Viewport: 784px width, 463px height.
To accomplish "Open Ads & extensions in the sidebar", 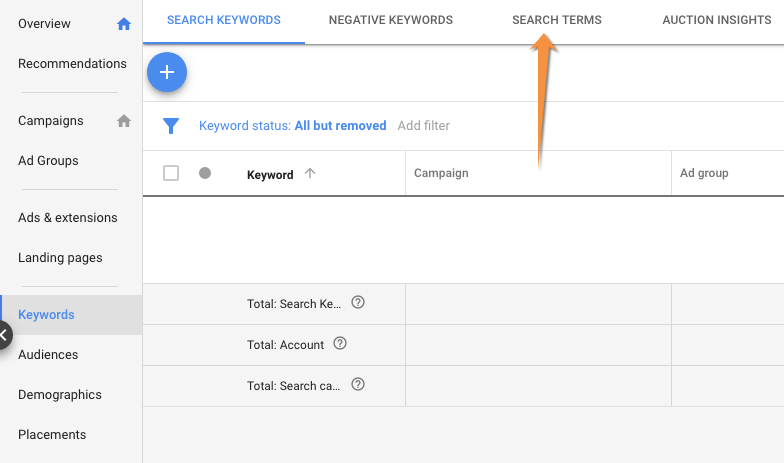I will point(68,218).
